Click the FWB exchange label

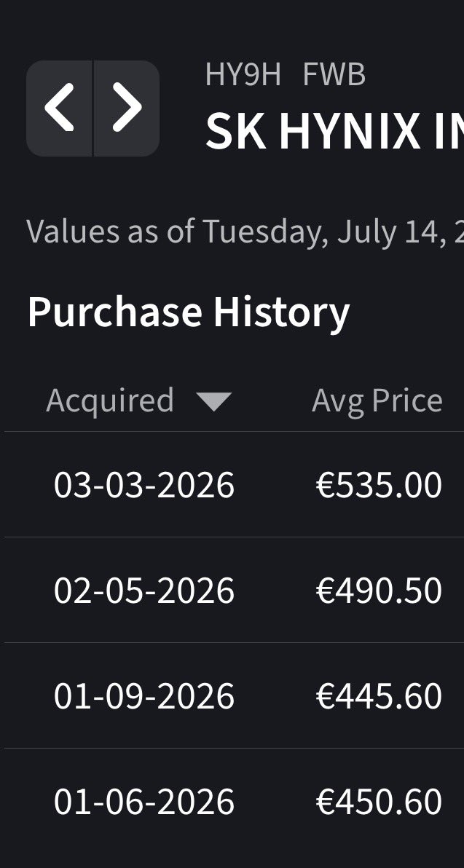[x=334, y=75]
